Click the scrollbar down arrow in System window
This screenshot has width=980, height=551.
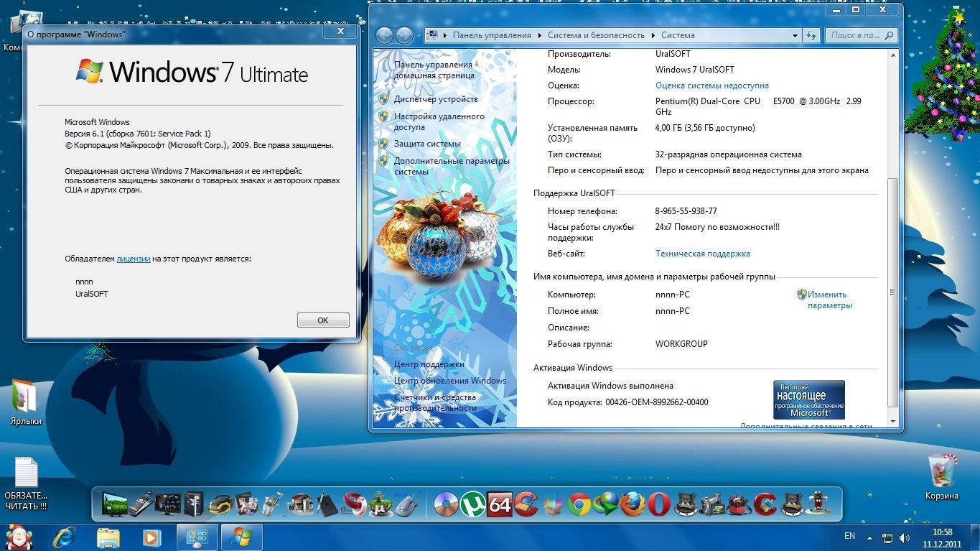pyautogui.click(x=892, y=422)
